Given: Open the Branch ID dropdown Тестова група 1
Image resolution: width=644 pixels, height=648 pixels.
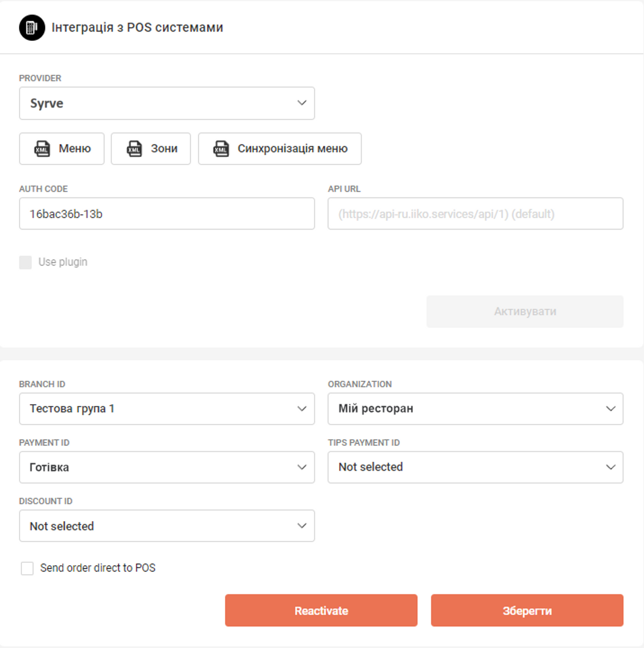Looking at the screenshot, I should (x=167, y=409).
